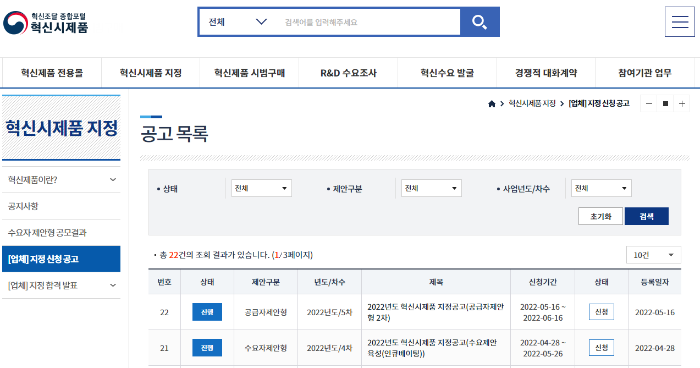This screenshot has width=700, height=368.
Task: Open the 참여기관 업무 menu
Action: pos(645,73)
